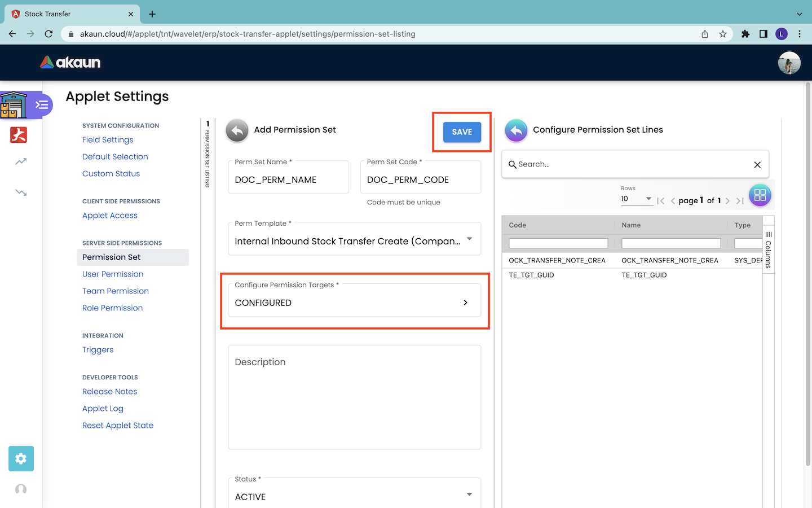The image size is (812, 508).
Task: Click the upward trending arrow sidebar icon
Action: [21, 162]
